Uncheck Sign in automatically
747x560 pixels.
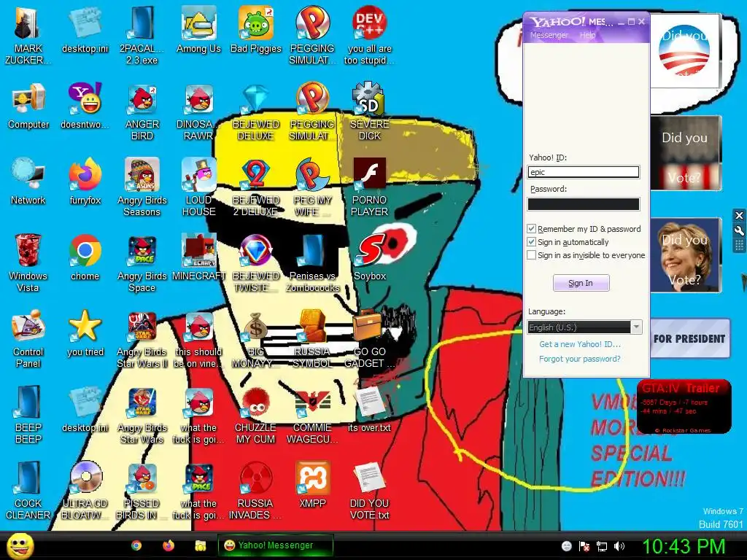coord(532,242)
